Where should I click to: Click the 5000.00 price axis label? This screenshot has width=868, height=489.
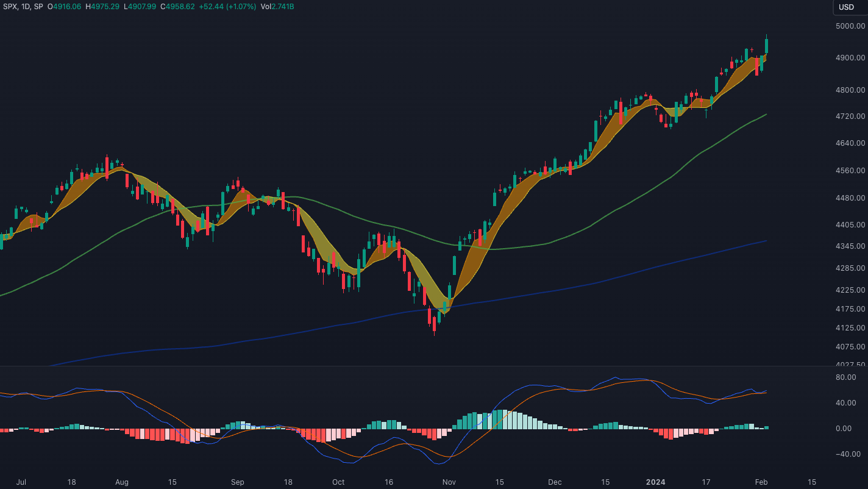point(851,26)
